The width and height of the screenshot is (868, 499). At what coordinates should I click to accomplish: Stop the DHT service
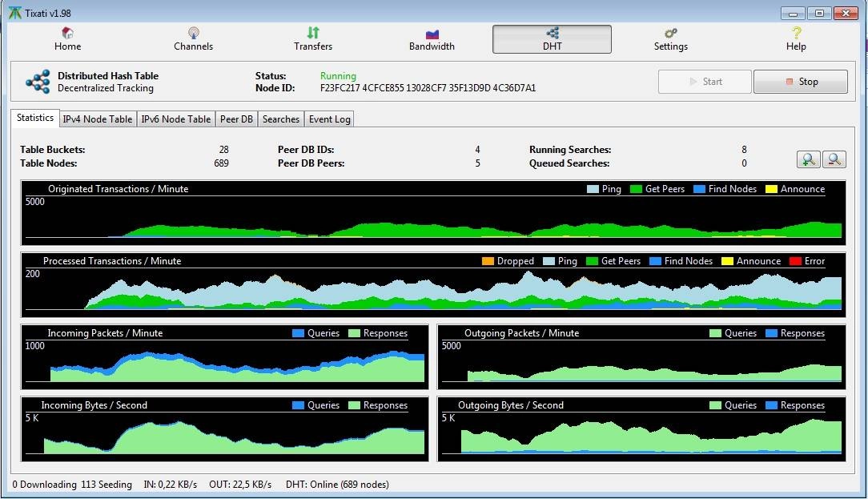[x=801, y=82]
